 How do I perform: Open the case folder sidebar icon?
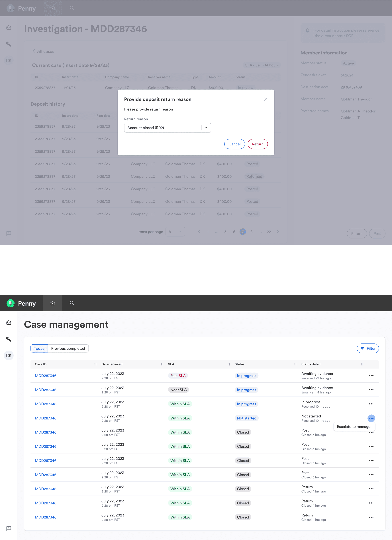(x=9, y=355)
